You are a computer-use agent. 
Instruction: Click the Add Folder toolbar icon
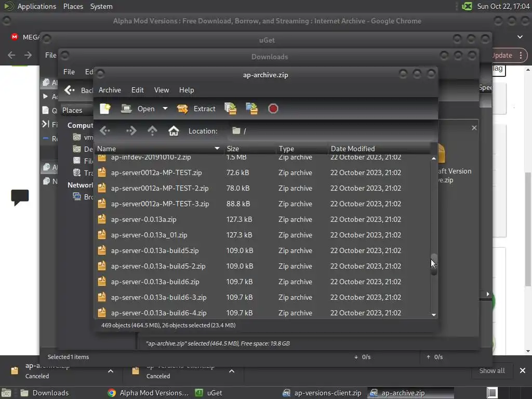[x=252, y=109]
